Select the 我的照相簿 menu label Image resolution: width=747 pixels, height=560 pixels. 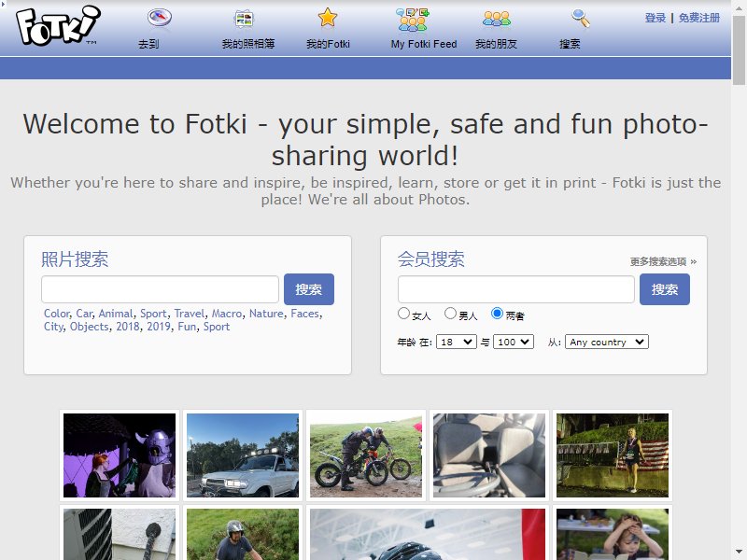[248, 44]
